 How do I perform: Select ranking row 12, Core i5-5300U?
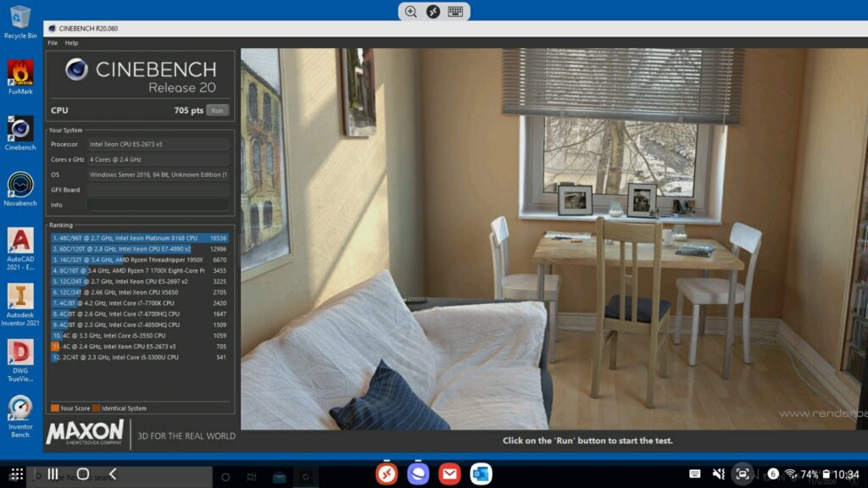pos(140,358)
